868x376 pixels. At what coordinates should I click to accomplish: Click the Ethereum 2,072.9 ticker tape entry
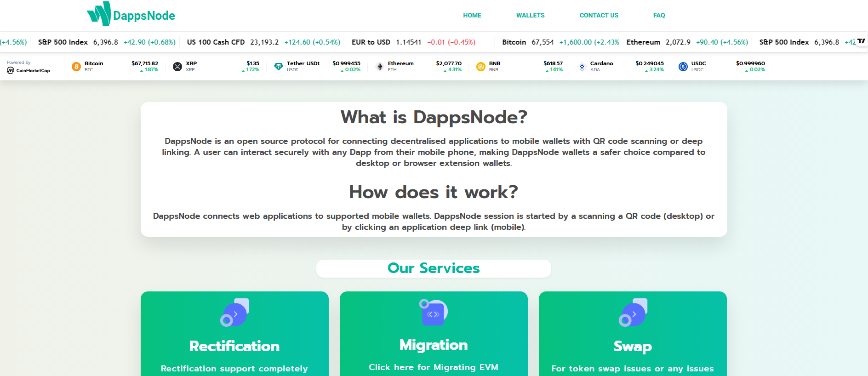[687, 42]
